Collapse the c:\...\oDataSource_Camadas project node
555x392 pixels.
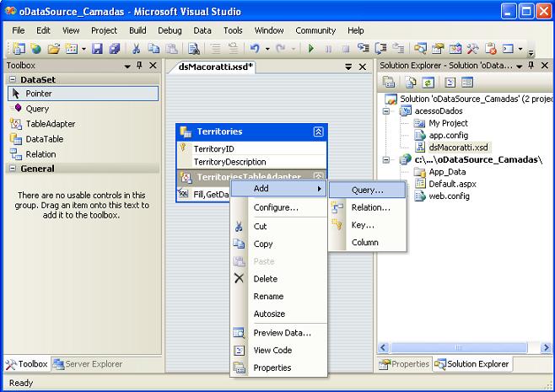click(x=386, y=160)
